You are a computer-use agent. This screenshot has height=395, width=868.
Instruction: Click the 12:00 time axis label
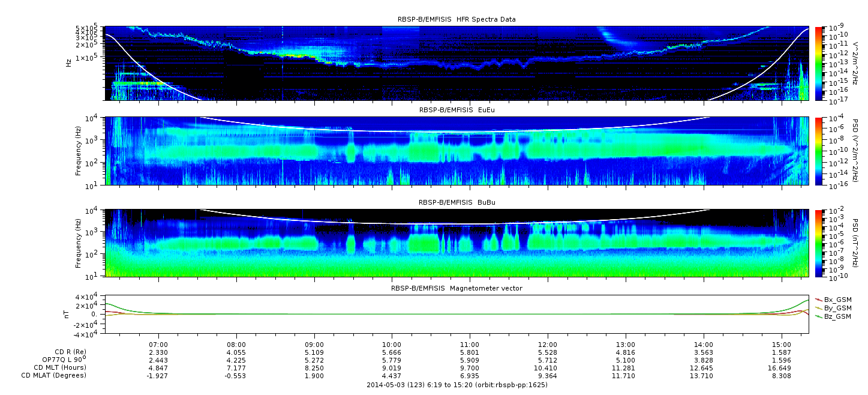[x=548, y=344]
